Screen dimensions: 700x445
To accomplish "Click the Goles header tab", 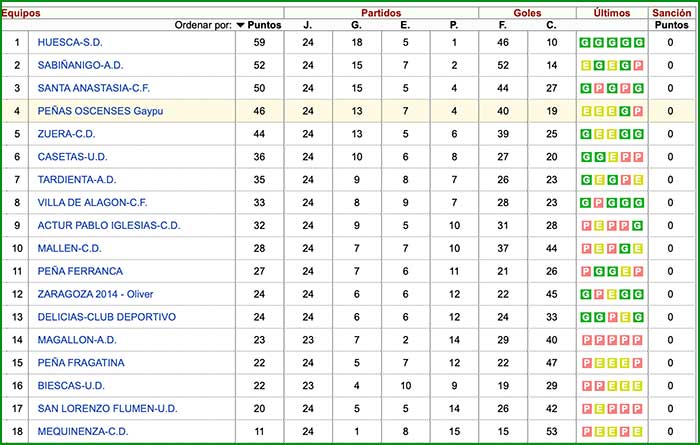I will tap(527, 12).
